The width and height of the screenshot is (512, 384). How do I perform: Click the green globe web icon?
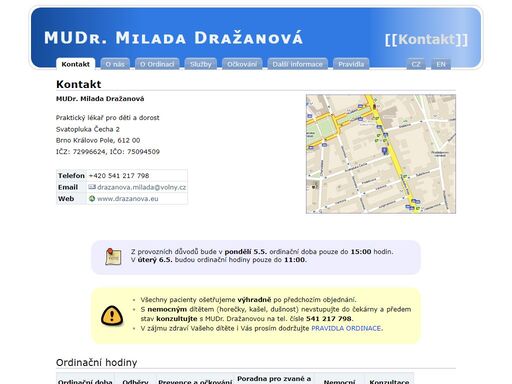[x=92, y=198]
